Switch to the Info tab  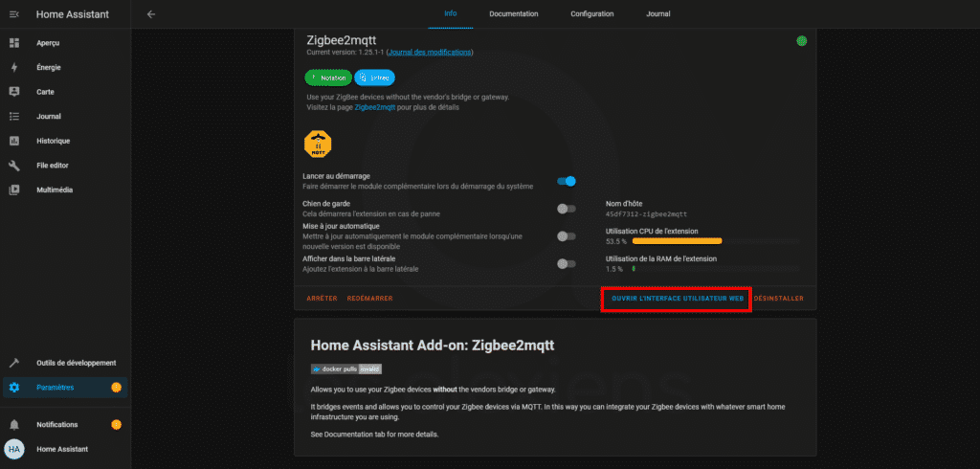pyautogui.click(x=450, y=13)
